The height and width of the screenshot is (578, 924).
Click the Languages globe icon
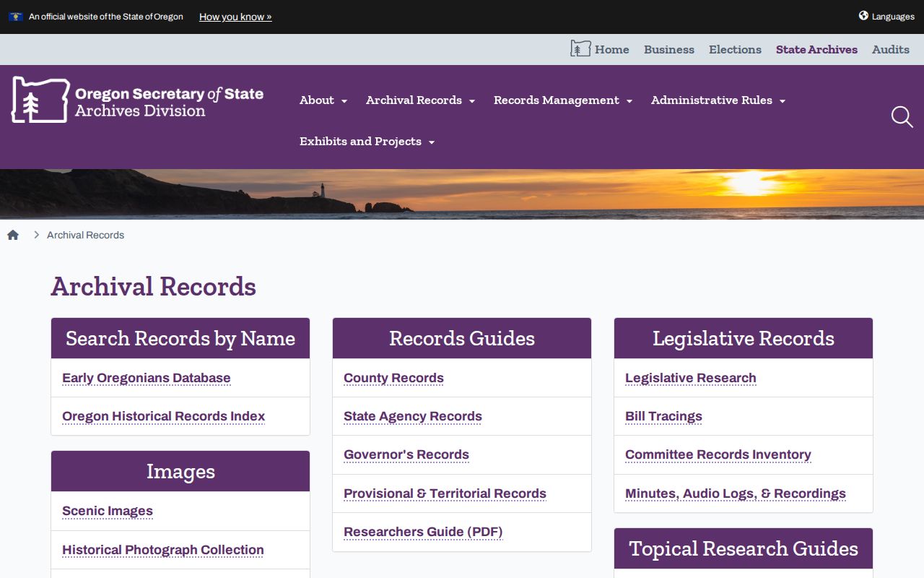coord(863,16)
